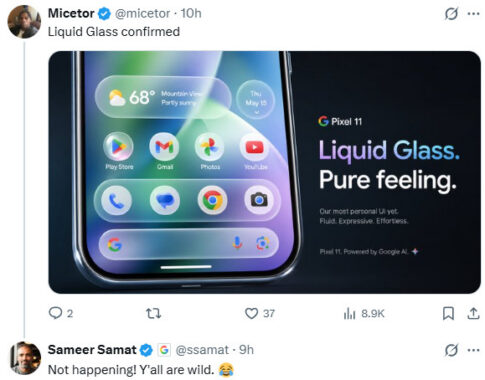Open Micetor display name profile

[x=71, y=13]
